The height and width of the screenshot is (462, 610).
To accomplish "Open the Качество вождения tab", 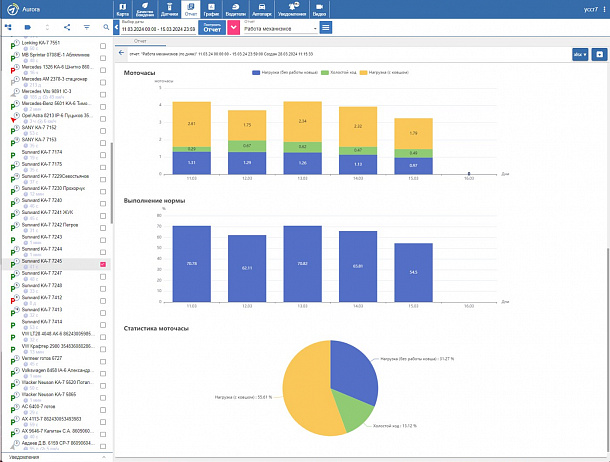I will pyautogui.click(x=144, y=9).
